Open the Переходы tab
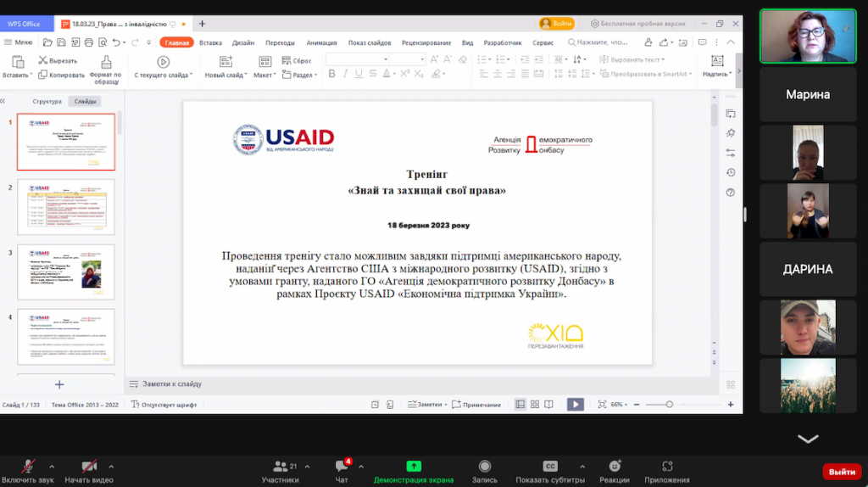868x487 pixels. pos(280,42)
